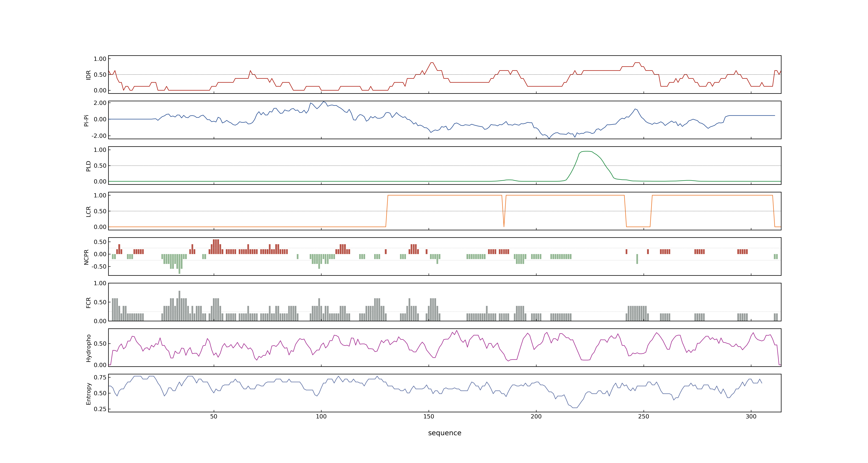Click the deepest green NCPR bar
Screen dimensions: 868x463
[x=180, y=264]
